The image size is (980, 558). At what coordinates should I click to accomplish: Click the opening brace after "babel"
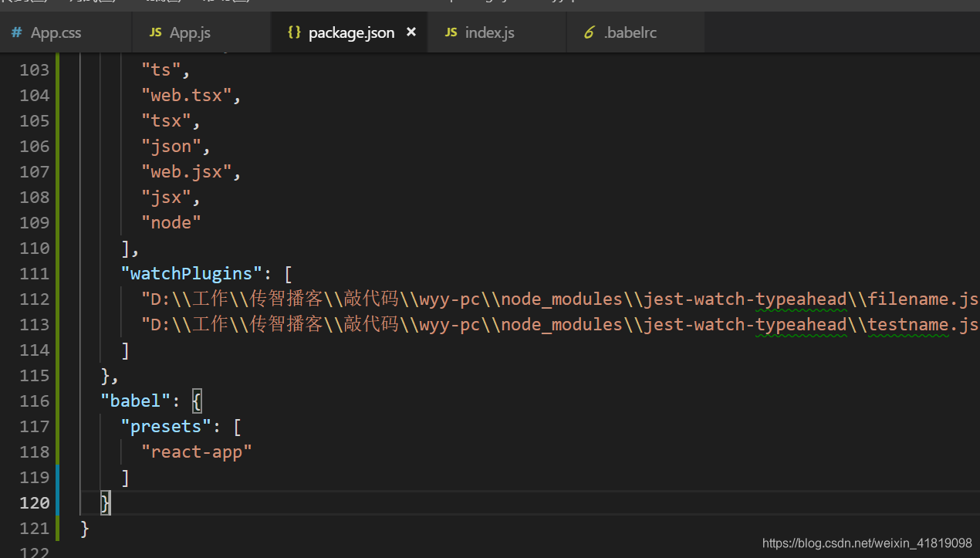pyautogui.click(x=197, y=401)
